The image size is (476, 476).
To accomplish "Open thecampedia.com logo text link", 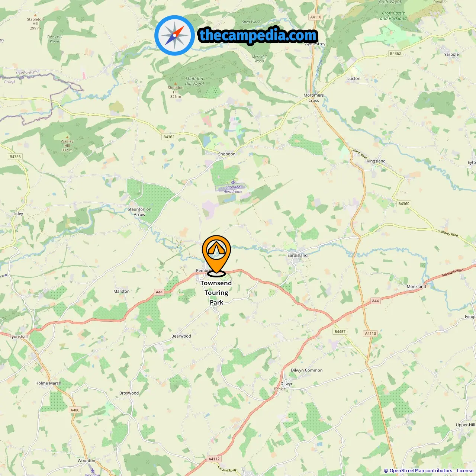I will 258,35.
